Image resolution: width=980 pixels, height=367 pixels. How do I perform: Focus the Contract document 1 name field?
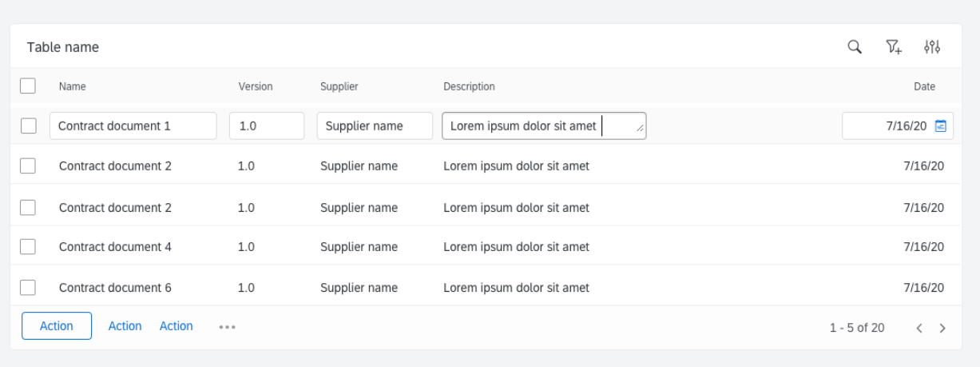(133, 126)
